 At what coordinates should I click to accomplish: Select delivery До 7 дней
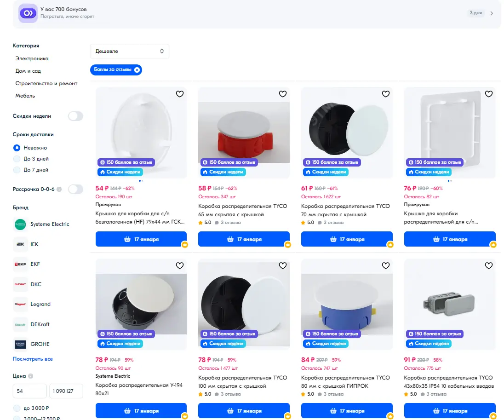17,170
